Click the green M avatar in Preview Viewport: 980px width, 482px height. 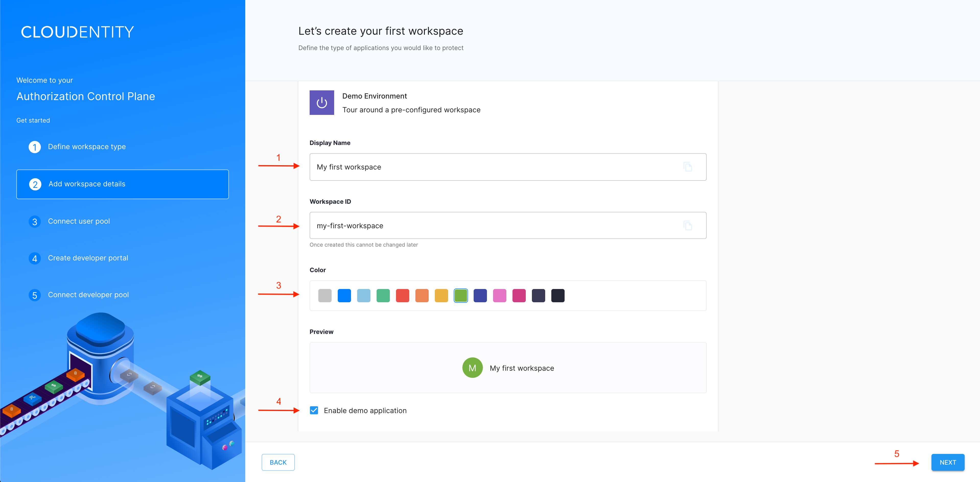coord(472,368)
